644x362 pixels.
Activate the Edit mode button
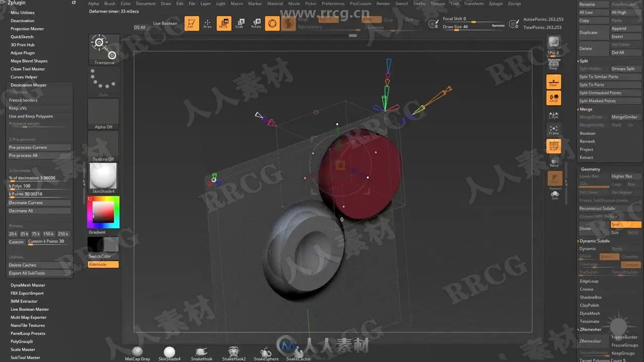(x=192, y=23)
